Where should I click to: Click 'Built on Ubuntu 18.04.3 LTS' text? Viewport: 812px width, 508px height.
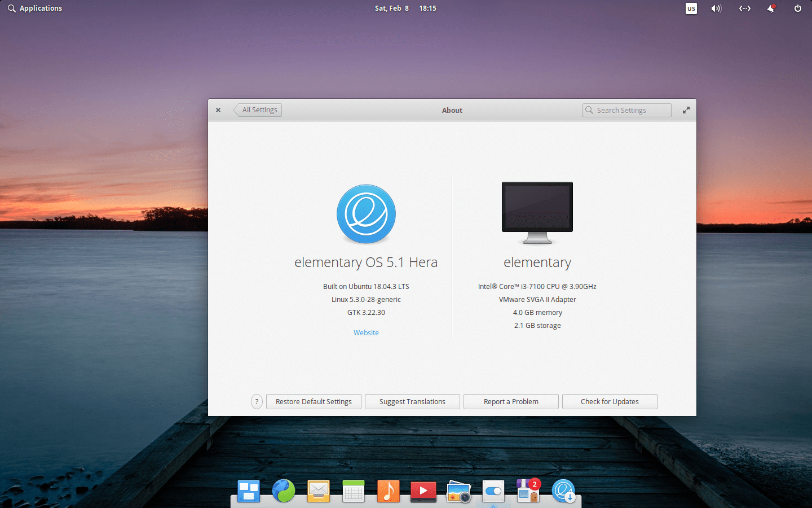[x=366, y=286]
